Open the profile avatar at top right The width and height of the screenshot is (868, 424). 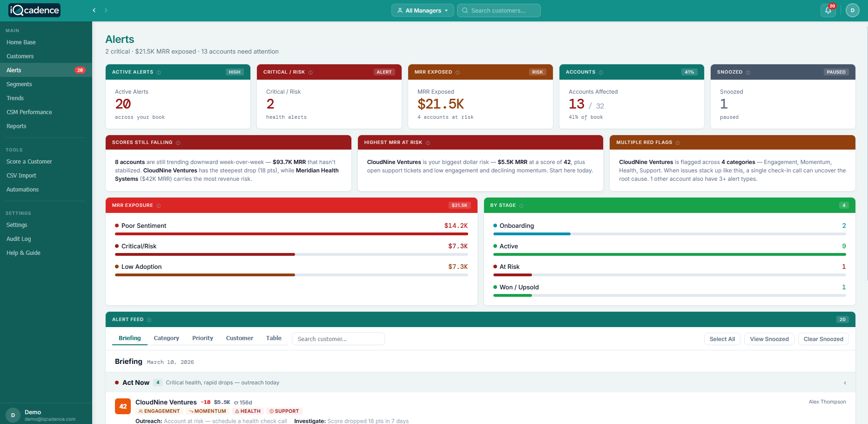tap(853, 10)
